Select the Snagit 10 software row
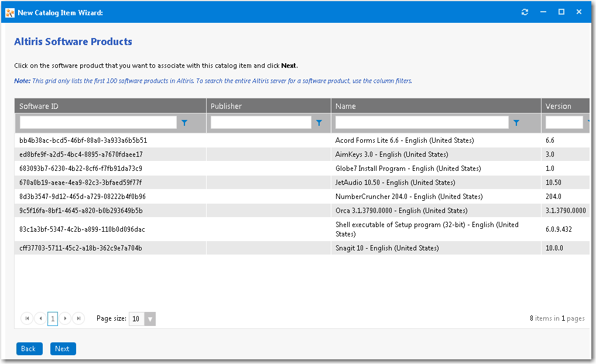The width and height of the screenshot is (596, 364). click(293, 248)
